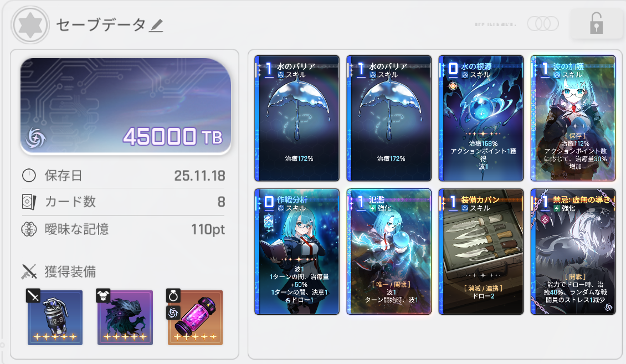This screenshot has height=364, width=626.
Task: Select the 水の根源 skill card
Action: tap(481, 118)
